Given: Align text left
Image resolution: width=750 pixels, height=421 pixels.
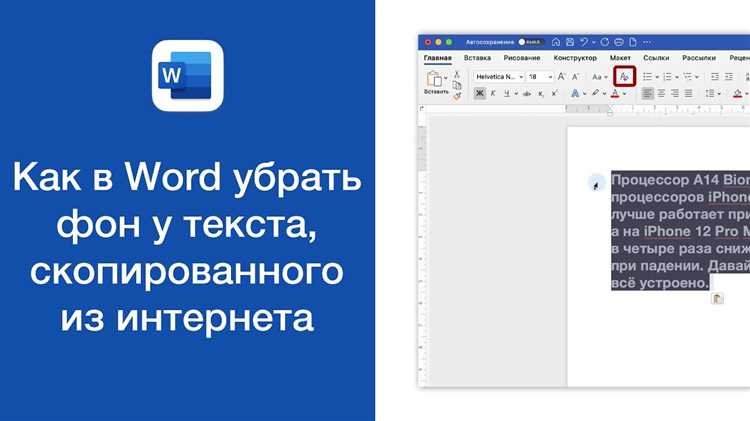Looking at the screenshot, I should click(x=647, y=93).
